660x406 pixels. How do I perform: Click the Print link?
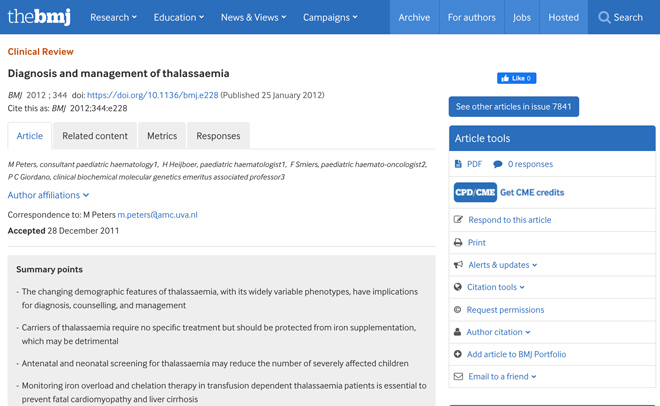click(x=476, y=242)
